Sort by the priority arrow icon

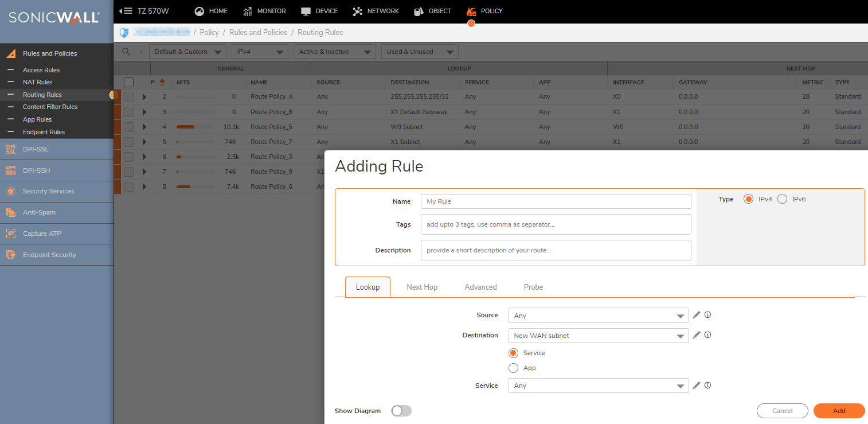point(162,83)
